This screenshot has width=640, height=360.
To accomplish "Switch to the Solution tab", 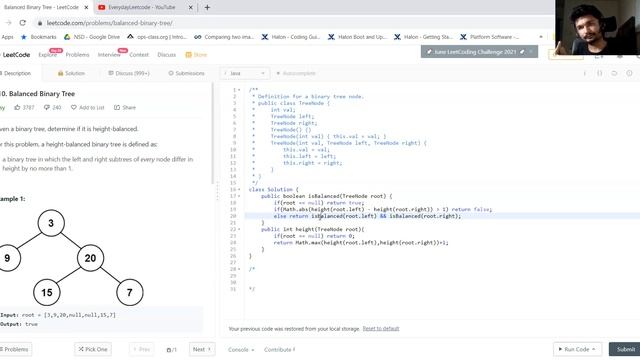I will (71, 73).
